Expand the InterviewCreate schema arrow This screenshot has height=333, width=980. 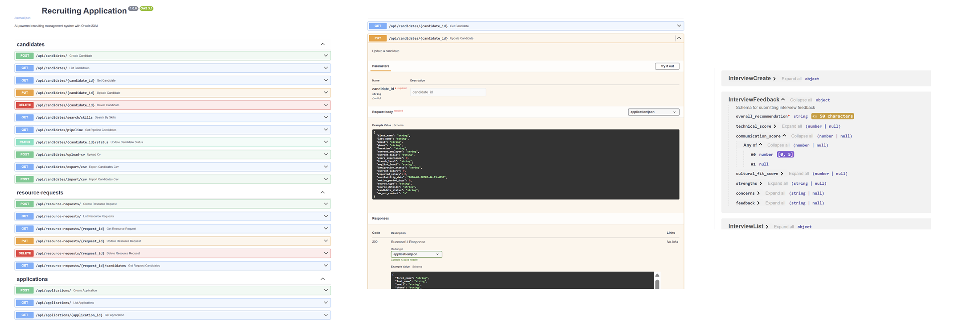coord(774,79)
